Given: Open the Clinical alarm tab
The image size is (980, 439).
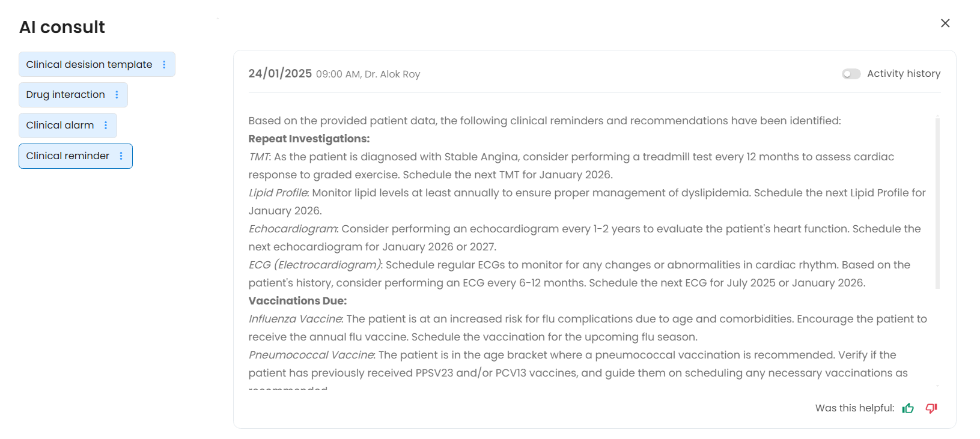Looking at the screenshot, I should click(60, 126).
